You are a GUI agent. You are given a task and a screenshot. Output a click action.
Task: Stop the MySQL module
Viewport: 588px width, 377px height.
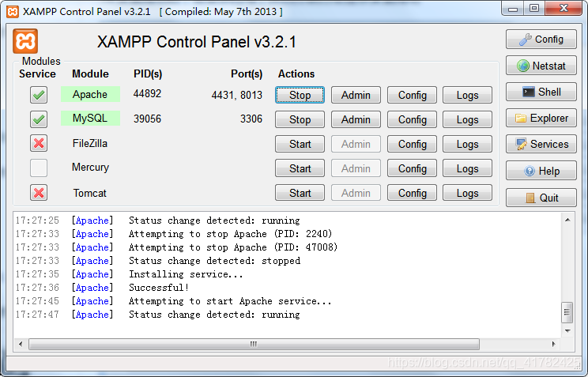300,119
